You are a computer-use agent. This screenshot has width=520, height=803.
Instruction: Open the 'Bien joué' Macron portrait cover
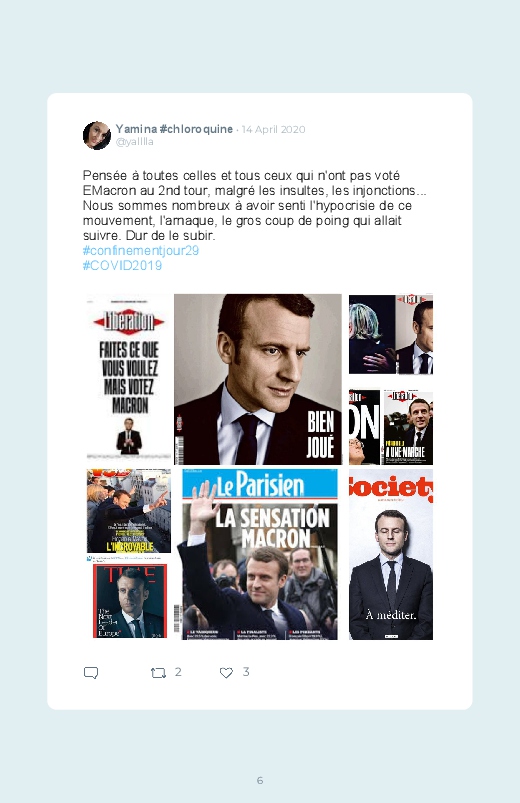258,379
